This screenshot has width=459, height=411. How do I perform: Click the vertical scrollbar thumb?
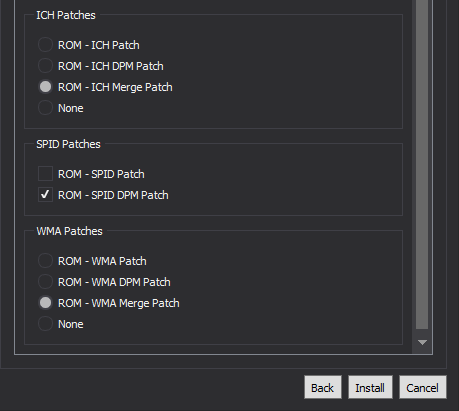click(422, 163)
